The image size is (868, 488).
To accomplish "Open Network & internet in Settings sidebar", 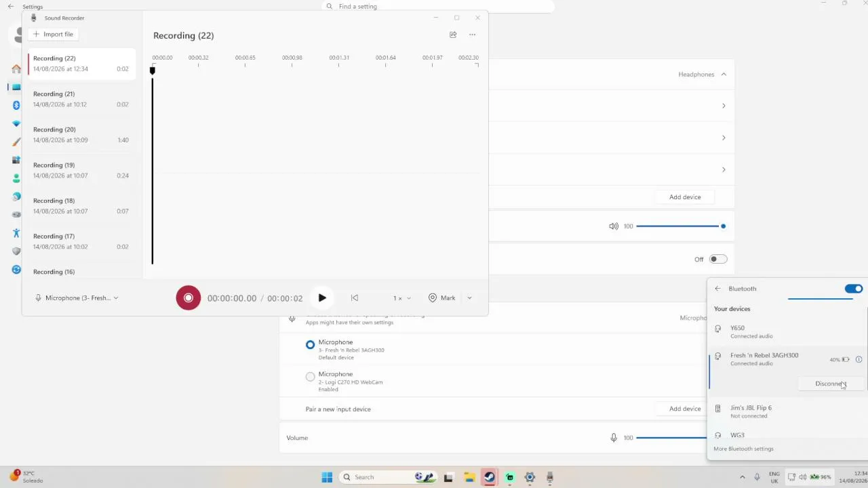I will [x=16, y=123].
